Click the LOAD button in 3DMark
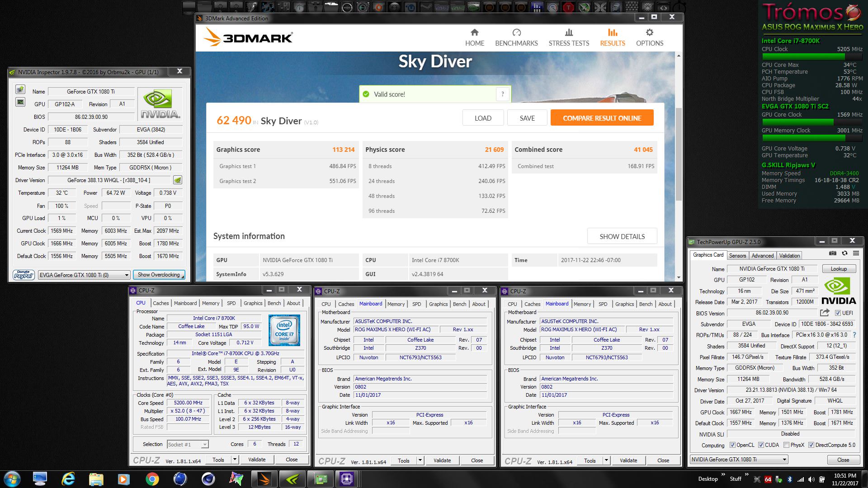868x488 pixels. click(x=483, y=118)
